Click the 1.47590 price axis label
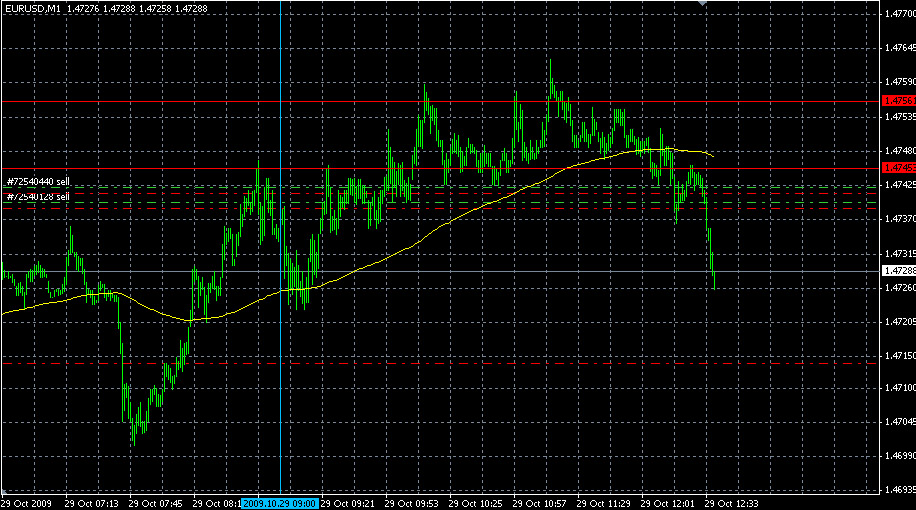This screenshot has height=510, width=916. [899, 82]
